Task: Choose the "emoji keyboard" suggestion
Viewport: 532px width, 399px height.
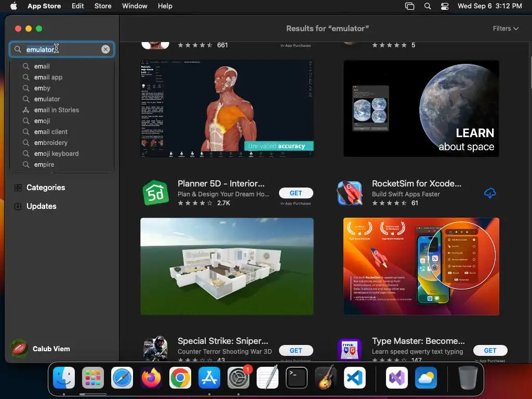Action: pyautogui.click(x=62, y=153)
